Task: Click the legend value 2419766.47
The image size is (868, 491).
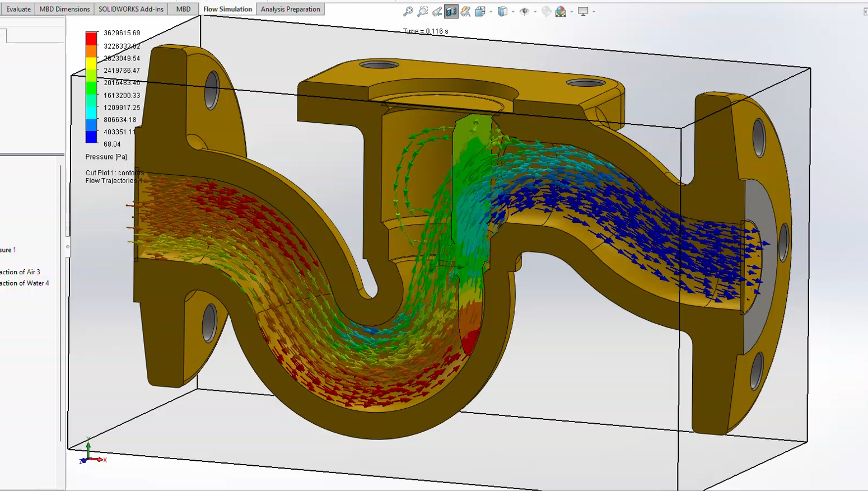Action: (122, 71)
